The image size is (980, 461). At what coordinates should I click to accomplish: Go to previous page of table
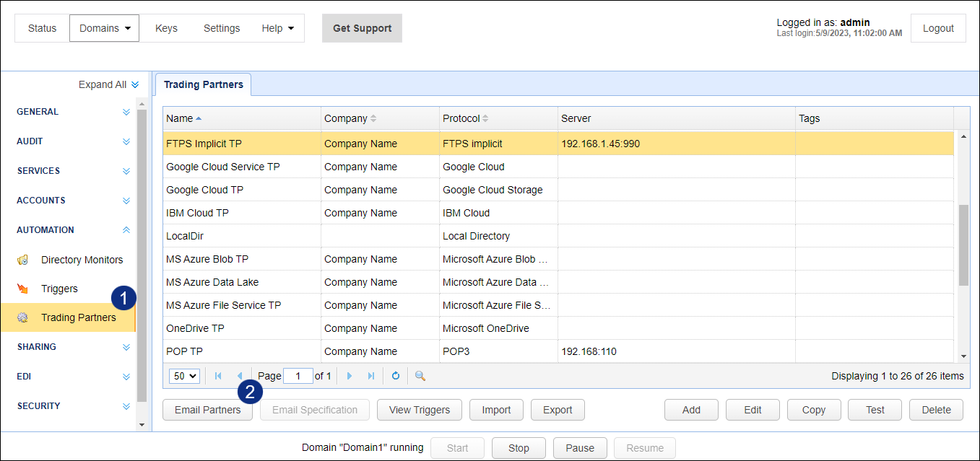pyautogui.click(x=240, y=376)
